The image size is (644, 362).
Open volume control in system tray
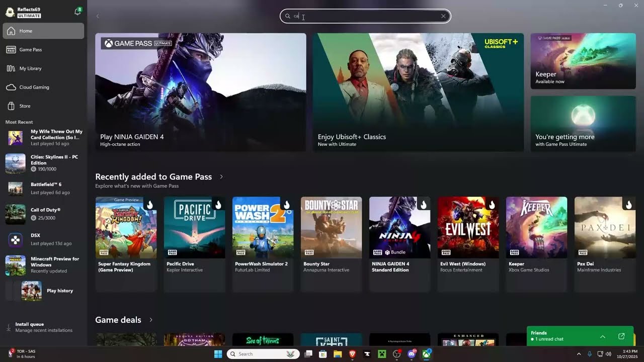(609, 354)
